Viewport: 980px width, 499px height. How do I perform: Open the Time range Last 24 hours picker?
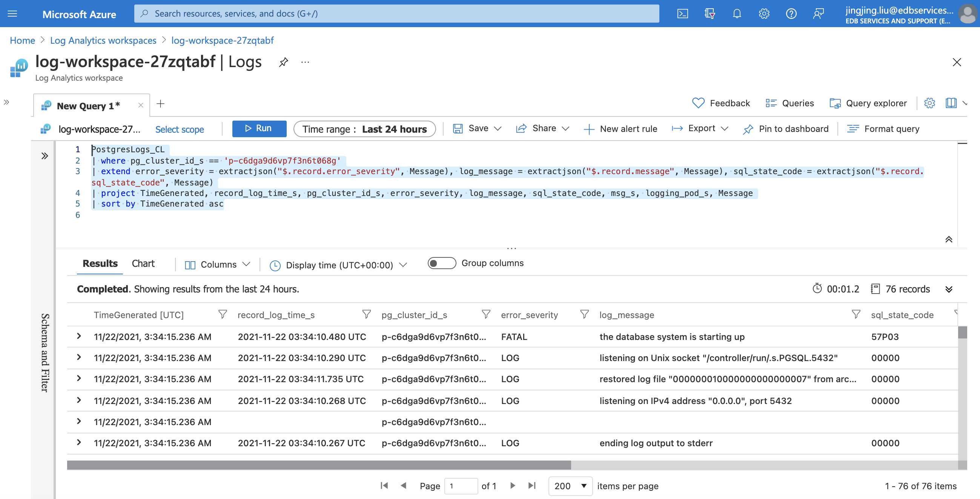pos(364,129)
